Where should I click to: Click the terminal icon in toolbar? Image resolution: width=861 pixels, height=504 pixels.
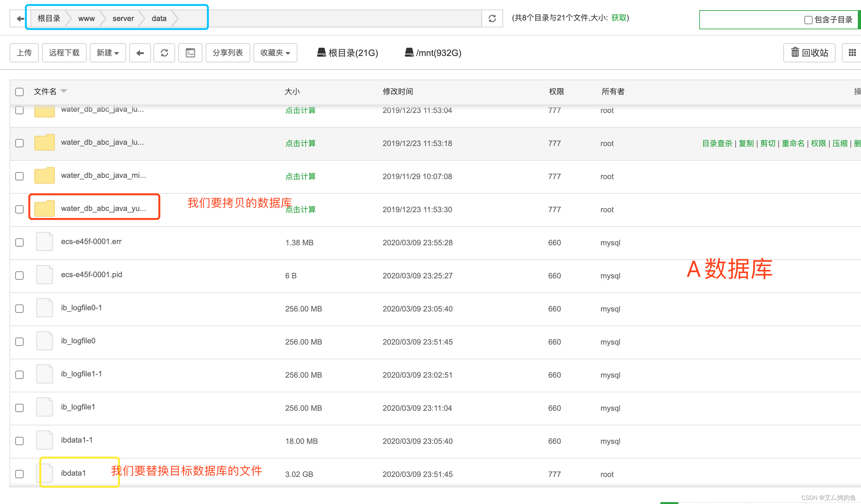click(190, 53)
